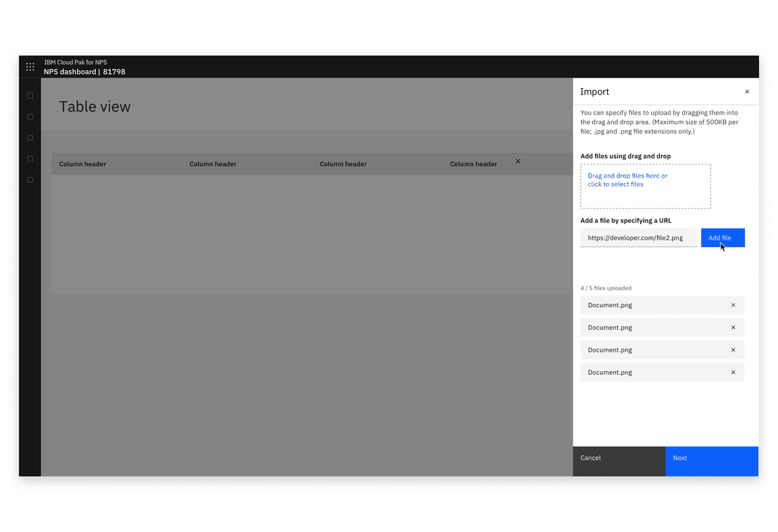Select the second sidebar navigation icon
778x532 pixels.
30,116
